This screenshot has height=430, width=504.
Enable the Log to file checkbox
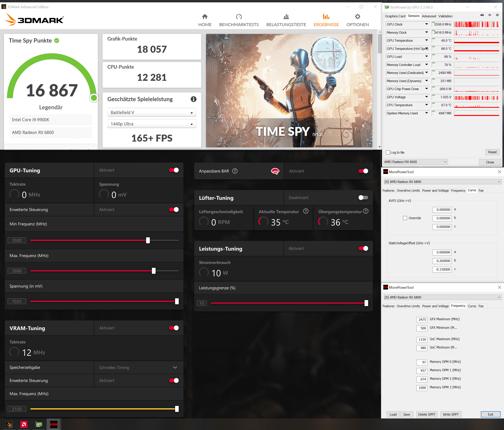coord(388,153)
